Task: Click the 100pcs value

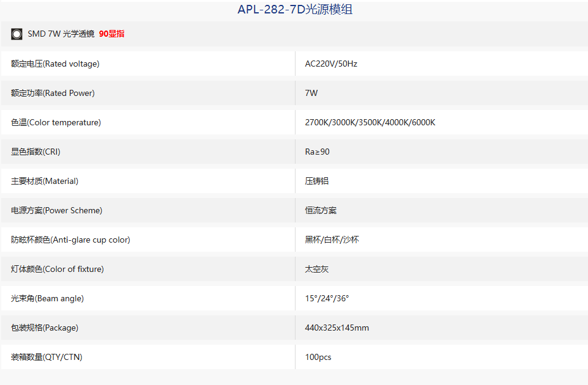Action: 318,358
